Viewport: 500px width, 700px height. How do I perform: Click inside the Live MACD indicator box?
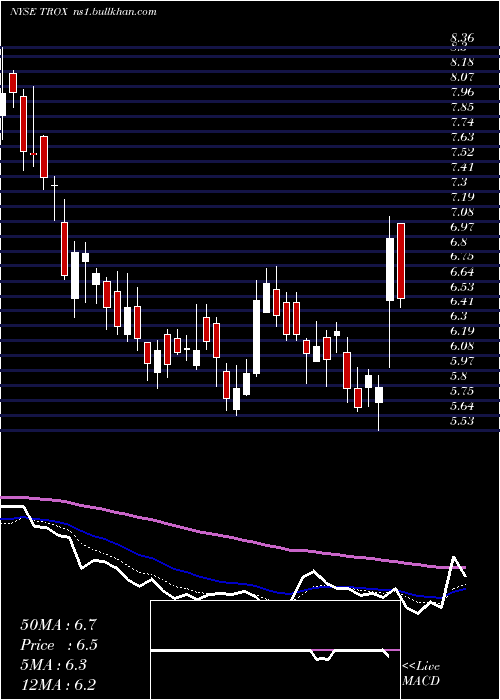(x=275, y=650)
